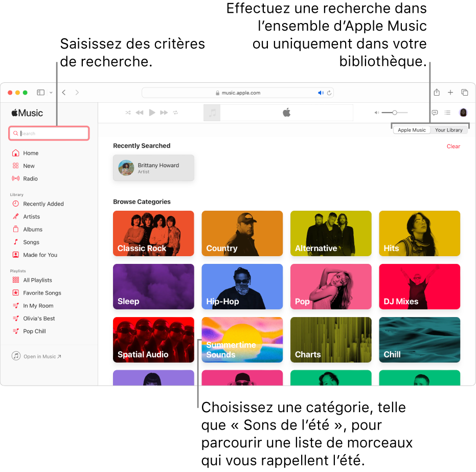This screenshot has width=476, height=472.
Task: Go back in browser history
Action: pos(64,93)
